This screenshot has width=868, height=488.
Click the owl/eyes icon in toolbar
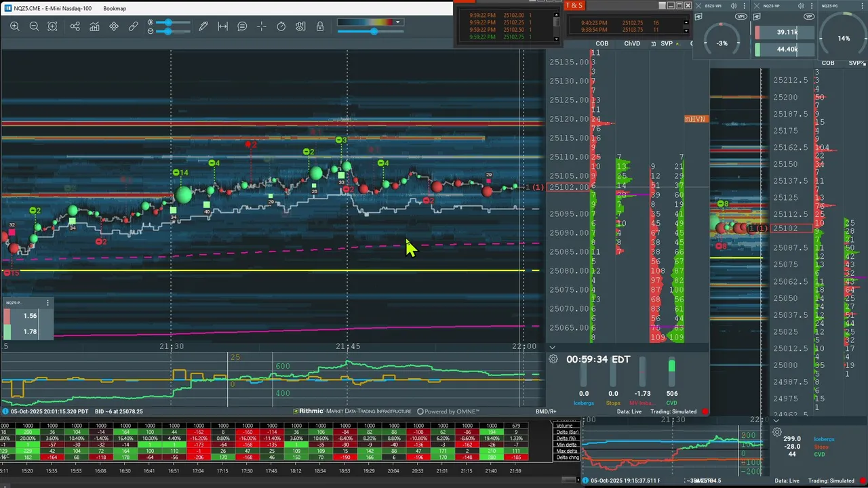[x=300, y=26]
